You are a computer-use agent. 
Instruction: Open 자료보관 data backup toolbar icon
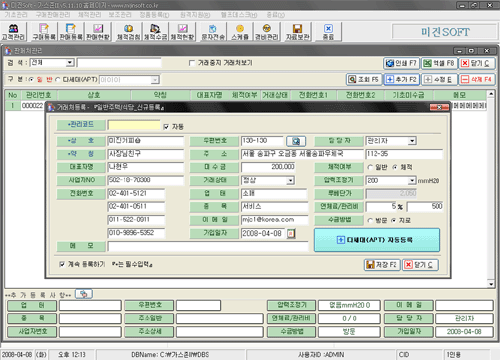click(297, 32)
